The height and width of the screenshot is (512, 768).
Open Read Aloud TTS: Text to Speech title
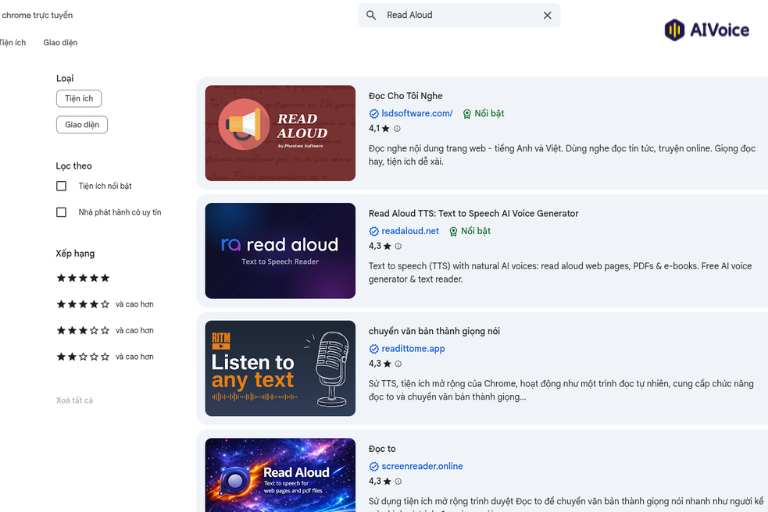click(473, 214)
